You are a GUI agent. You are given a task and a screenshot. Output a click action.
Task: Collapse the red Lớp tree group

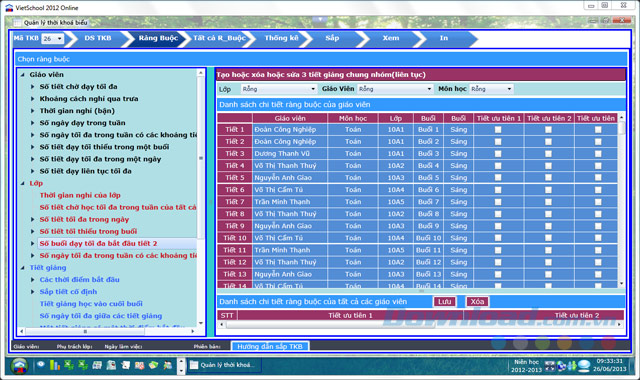[23, 183]
